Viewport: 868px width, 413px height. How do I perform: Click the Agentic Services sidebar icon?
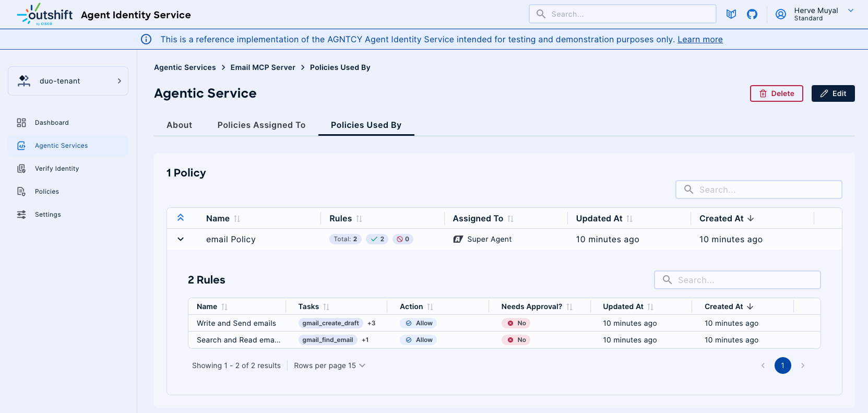point(21,146)
